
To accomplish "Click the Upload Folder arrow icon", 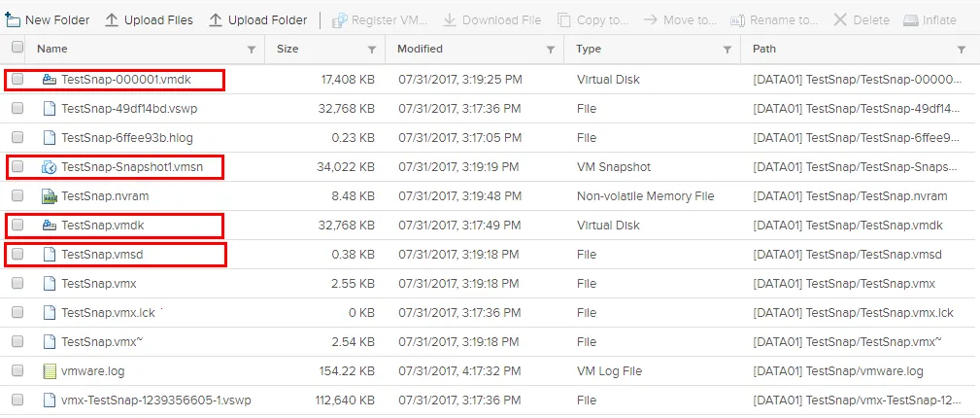I will (216, 19).
